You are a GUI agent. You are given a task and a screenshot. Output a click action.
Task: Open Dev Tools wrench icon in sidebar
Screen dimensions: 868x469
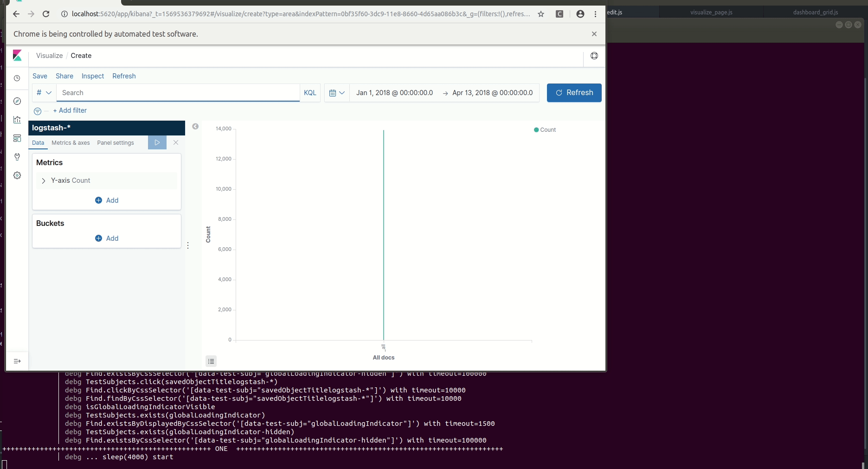[x=17, y=157]
